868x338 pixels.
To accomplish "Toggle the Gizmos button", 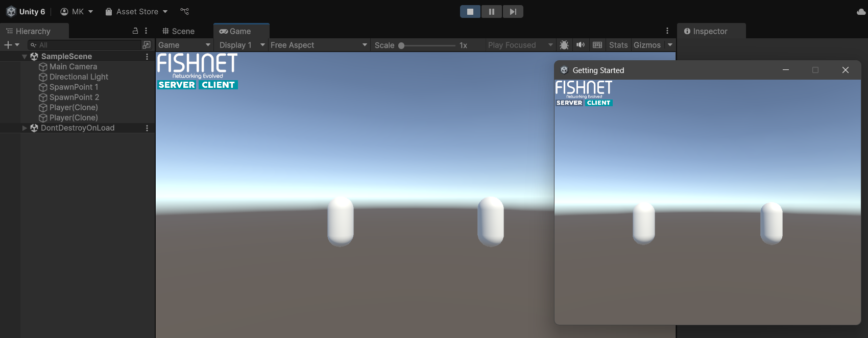I will point(647,45).
